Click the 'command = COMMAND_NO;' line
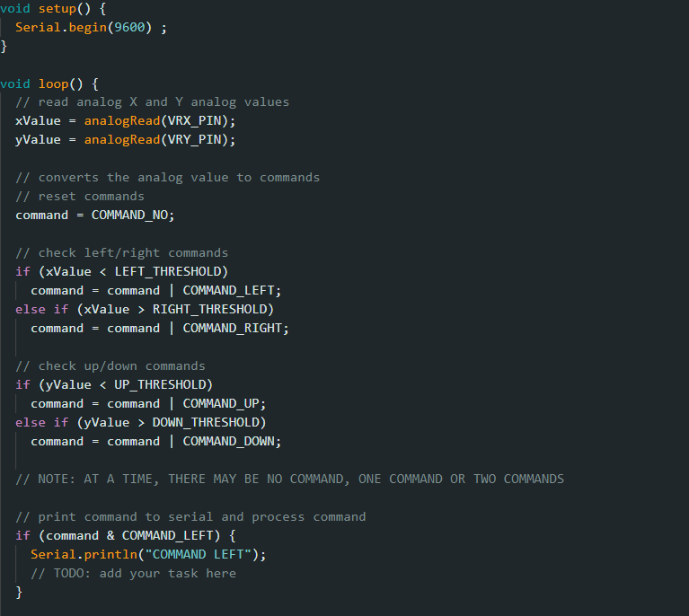 click(95, 216)
